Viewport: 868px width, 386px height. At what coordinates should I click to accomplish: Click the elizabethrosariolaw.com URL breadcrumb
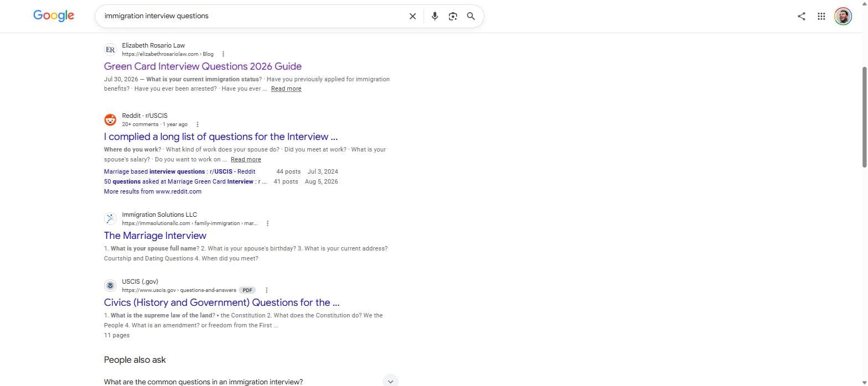click(x=168, y=54)
